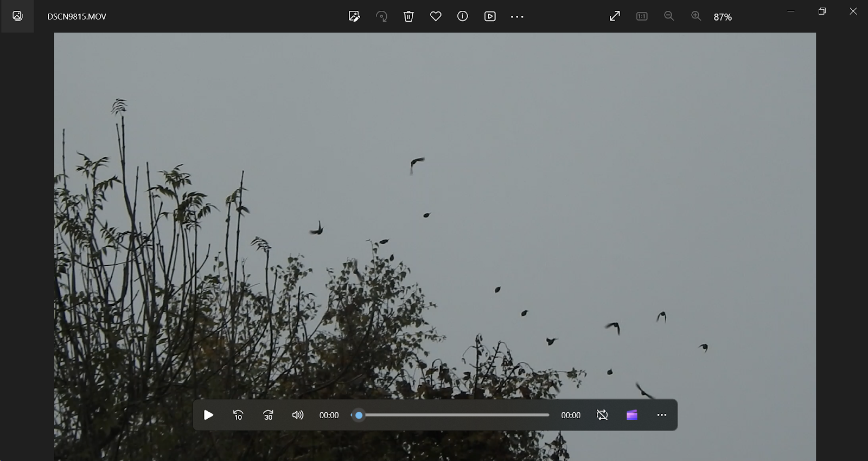This screenshot has height=461, width=868.
Task: Start a slideshow from the top toolbar
Action: click(490, 16)
